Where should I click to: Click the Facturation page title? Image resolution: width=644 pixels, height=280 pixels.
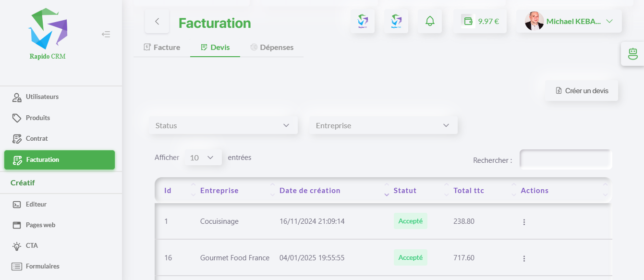coord(215,23)
